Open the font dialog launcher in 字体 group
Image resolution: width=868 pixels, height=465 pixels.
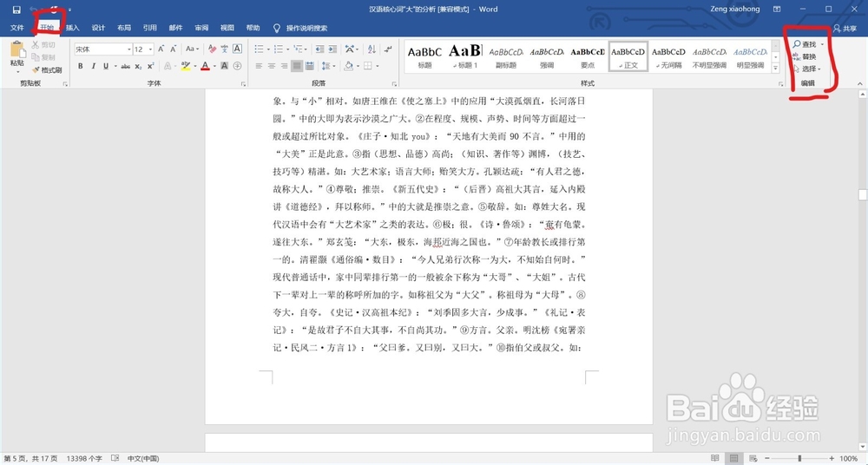243,83
